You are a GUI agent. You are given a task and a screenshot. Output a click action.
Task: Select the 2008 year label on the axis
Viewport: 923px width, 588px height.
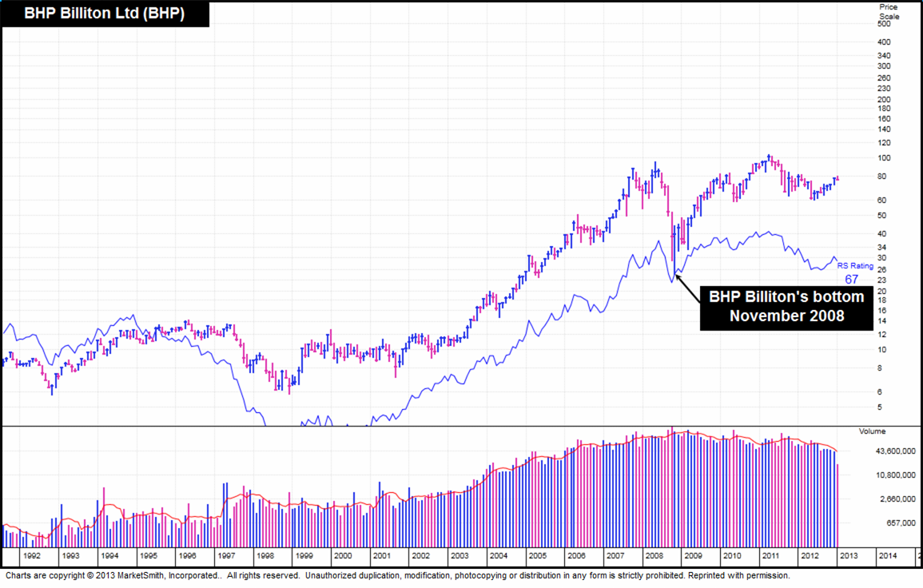click(x=654, y=555)
